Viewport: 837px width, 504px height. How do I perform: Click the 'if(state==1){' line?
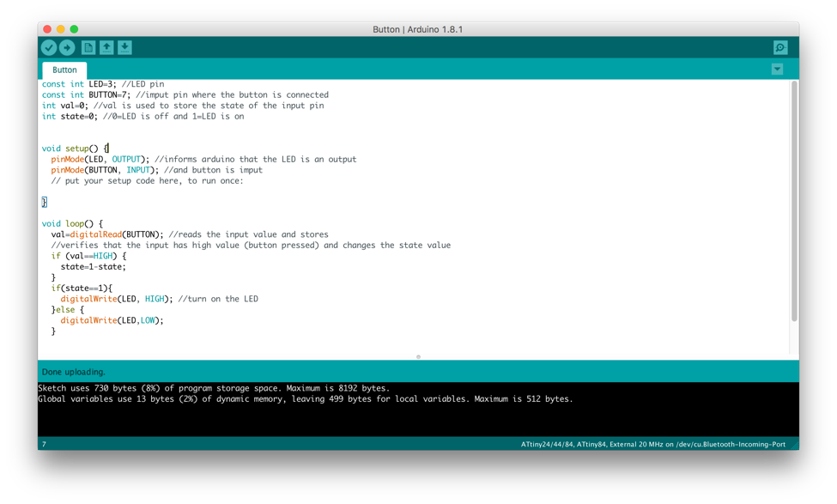pyautogui.click(x=82, y=288)
